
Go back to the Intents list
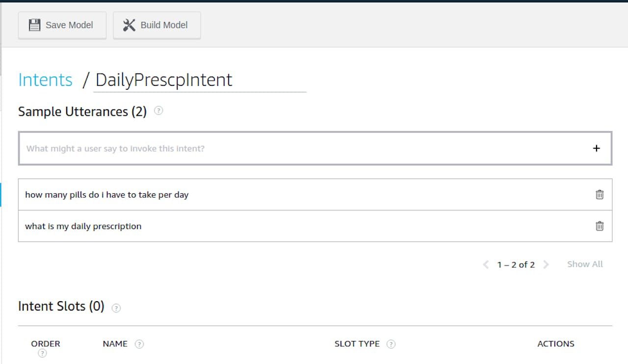[45, 80]
